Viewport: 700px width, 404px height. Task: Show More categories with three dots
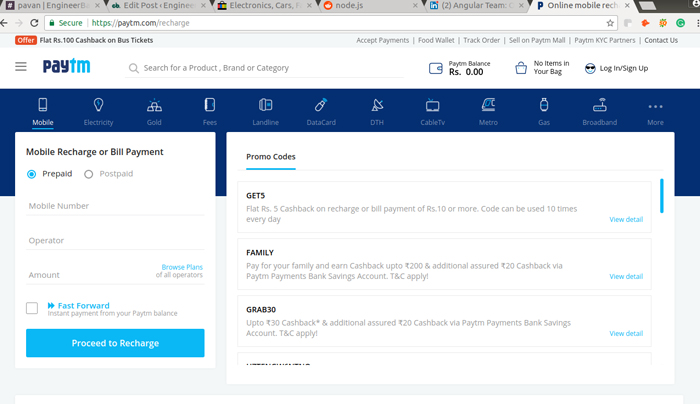[x=655, y=112]
